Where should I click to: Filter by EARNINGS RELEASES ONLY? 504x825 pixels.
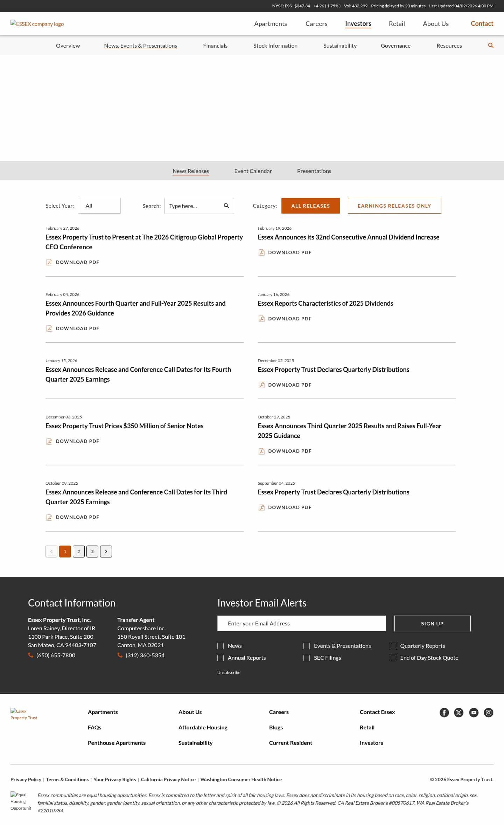[x=394, y=206]
